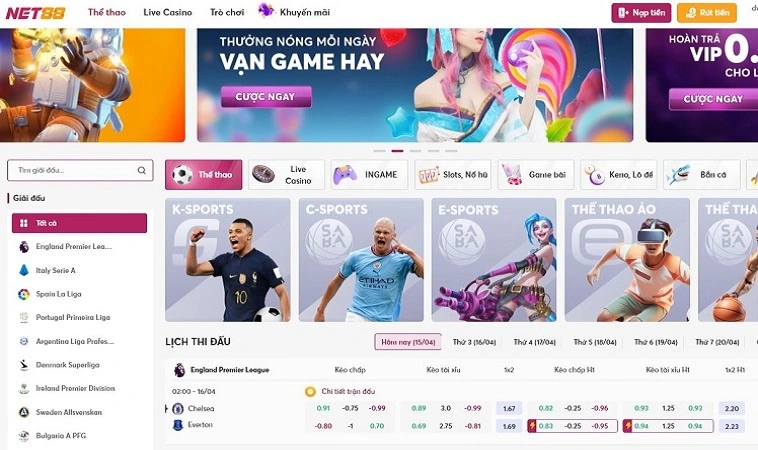Click the Chi tiết trận đấu coin icon

(x=310, y=392)
